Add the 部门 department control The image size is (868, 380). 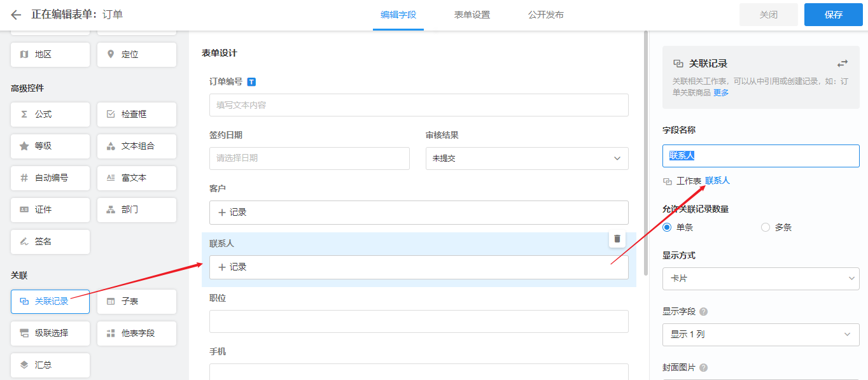137,210
